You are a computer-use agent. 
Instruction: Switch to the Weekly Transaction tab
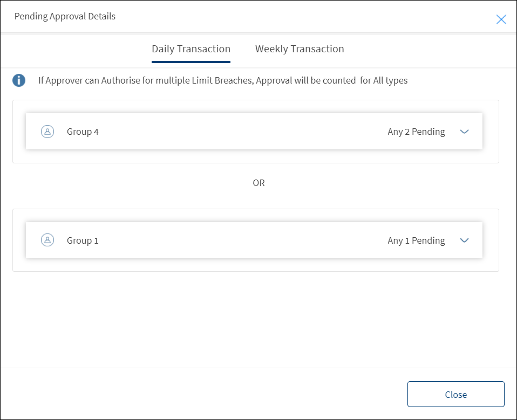tap(300, 49)
